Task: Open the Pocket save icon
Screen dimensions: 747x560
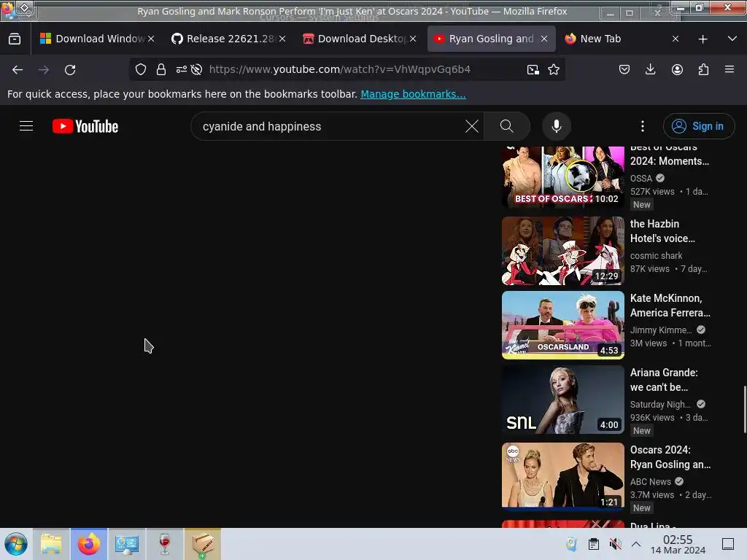Action: 624,69
